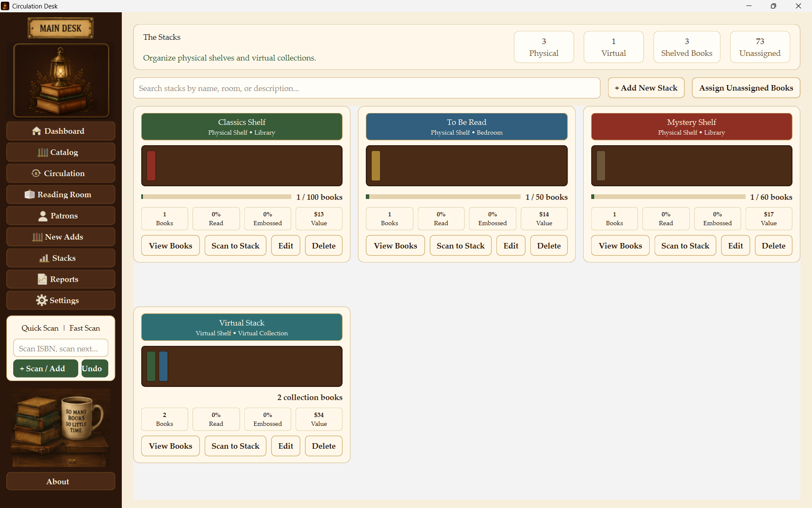812x508 pixels.
Task: Open Circulation using its circular arrow icon
Action: (36, 174)
